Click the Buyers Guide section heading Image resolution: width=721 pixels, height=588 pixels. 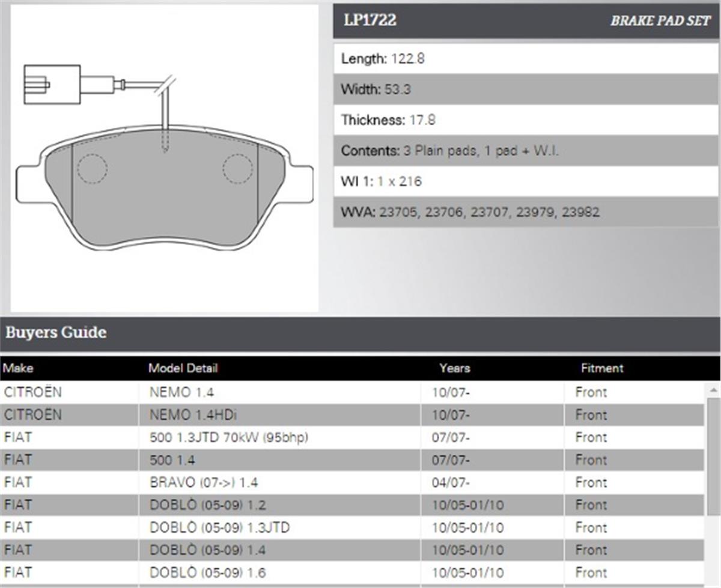coord(56,332)
